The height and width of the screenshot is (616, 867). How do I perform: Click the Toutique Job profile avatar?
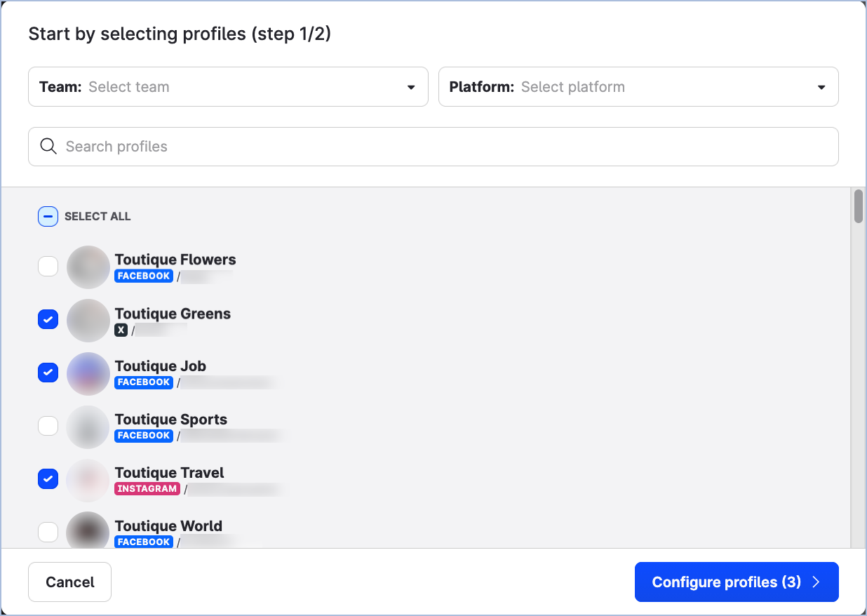[88, 374]
